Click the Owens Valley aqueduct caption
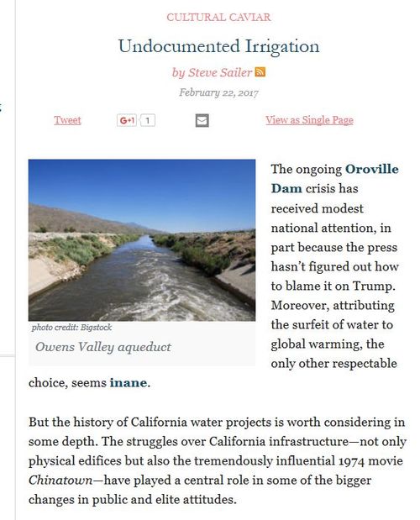Viewport: 420px width, 520px height. pos(103,347)
